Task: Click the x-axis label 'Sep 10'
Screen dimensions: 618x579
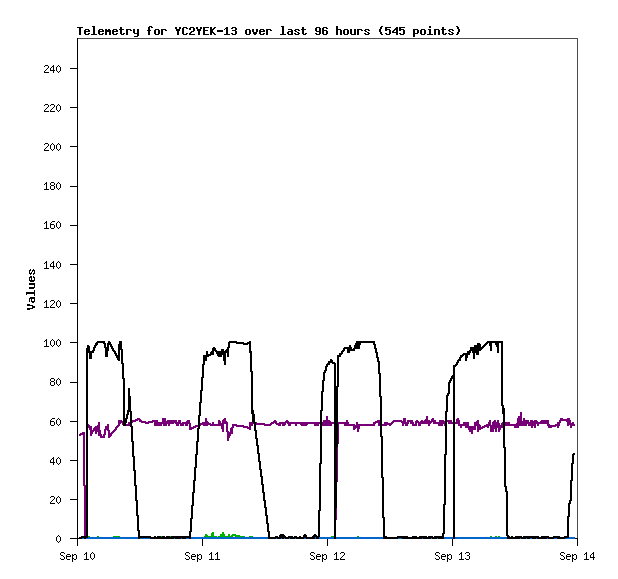Action: 78,557
